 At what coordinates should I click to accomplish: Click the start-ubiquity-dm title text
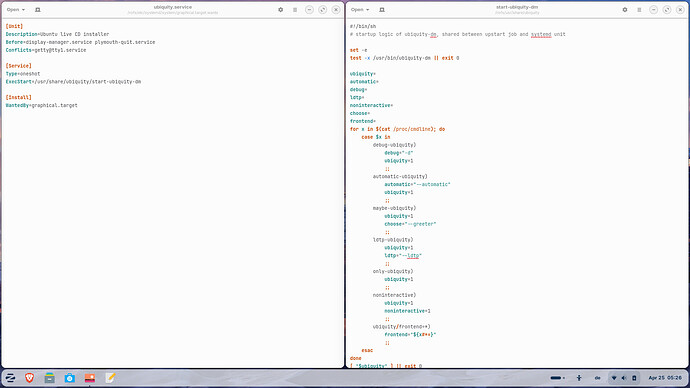pos(517,7)
